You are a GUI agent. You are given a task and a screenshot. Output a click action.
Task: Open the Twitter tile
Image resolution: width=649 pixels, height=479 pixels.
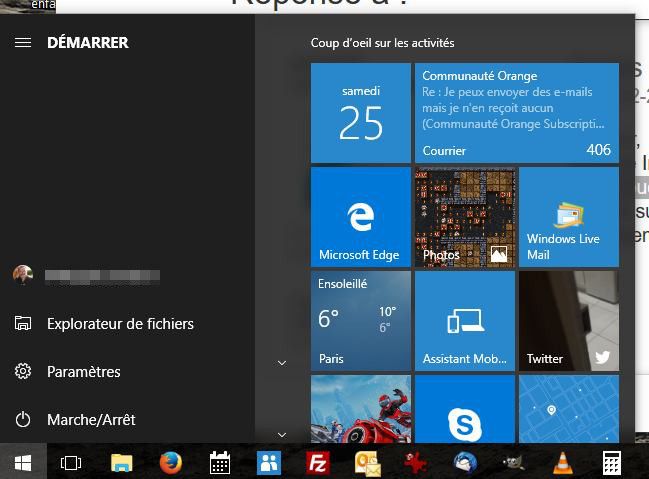568,321
